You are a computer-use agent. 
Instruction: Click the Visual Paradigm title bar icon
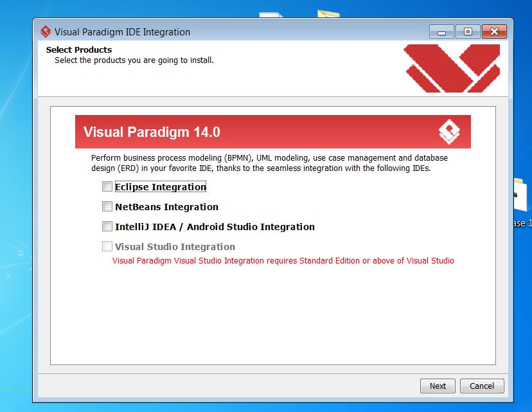[x=46, y=32]
